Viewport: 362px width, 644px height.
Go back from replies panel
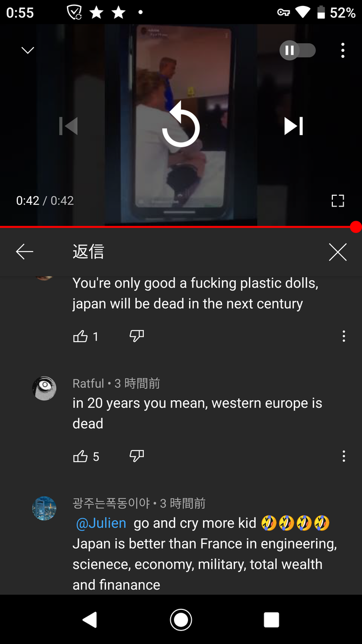pyautogui.click(x=24, y=252)
